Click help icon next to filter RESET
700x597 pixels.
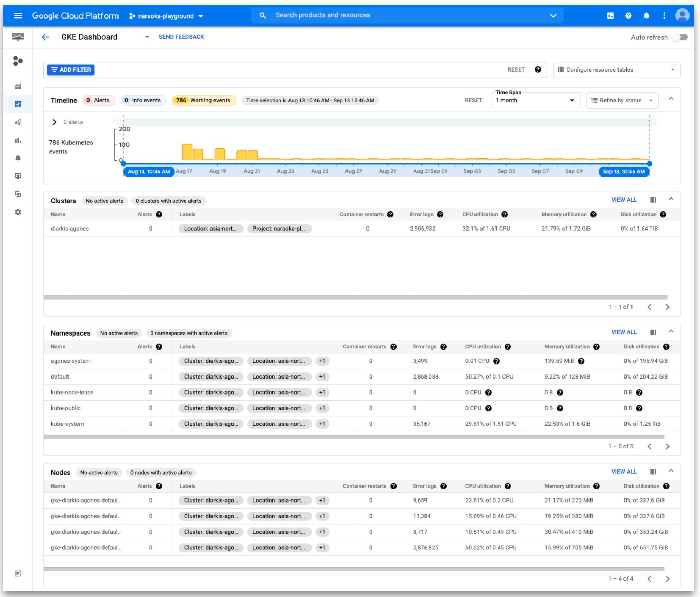pyautogui.click(x=538, y=70)
